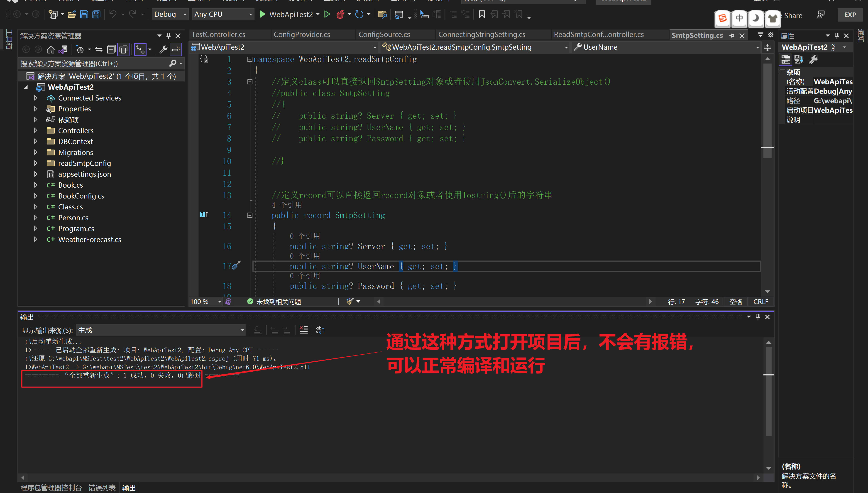Click the EXP button

click(850, 15)
